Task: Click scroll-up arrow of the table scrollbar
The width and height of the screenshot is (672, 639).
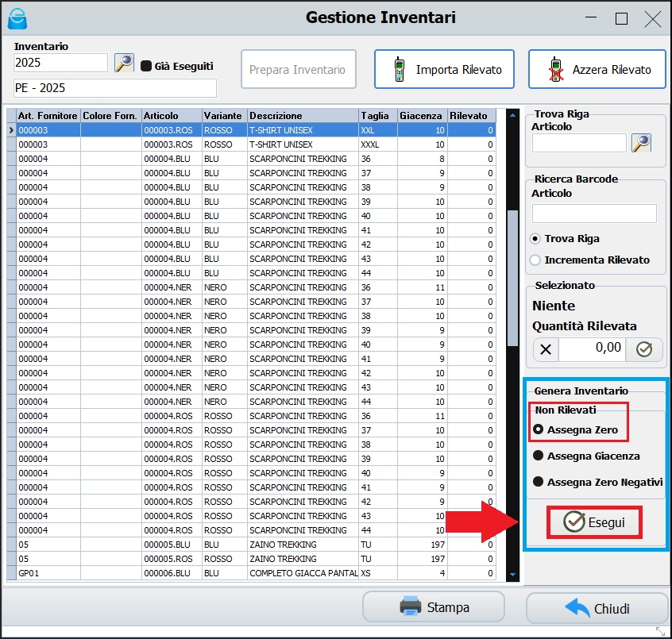Action: [512, 115]
